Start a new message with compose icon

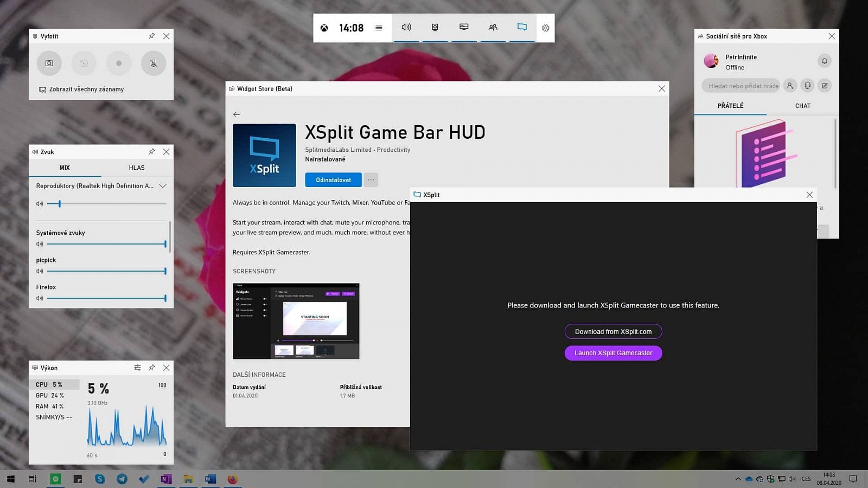[825, 86]
